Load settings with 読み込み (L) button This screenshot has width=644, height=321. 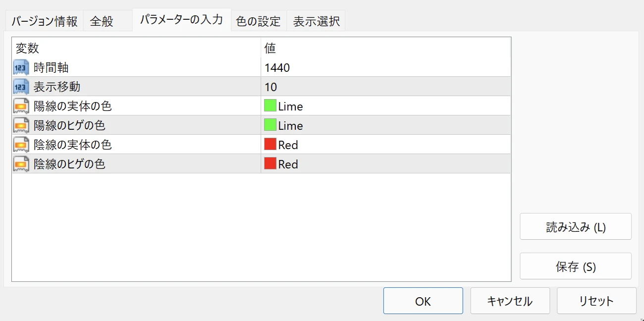point(576,227)
